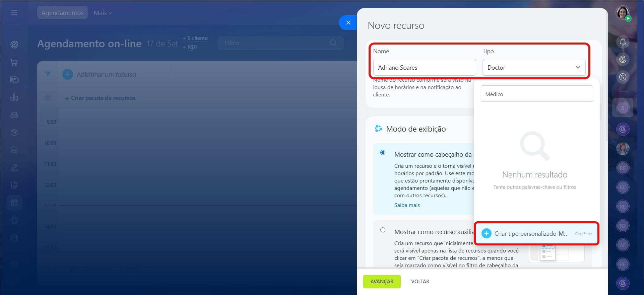Click the blue plus icon for custom type
This screenshot has width=644, height=295.
pos(487,234)
